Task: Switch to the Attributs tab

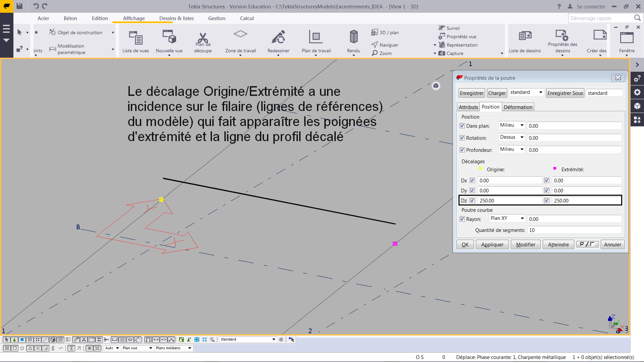Action: [468, 107]
